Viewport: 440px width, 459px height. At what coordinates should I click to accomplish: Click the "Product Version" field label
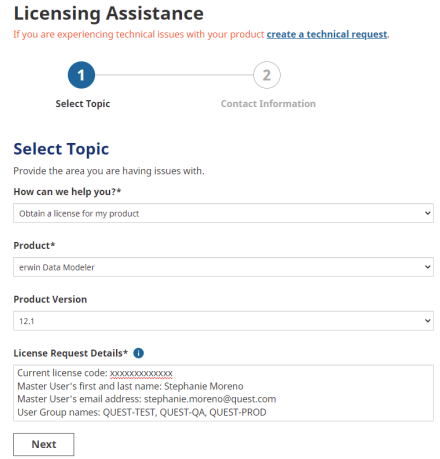point(50,299)
